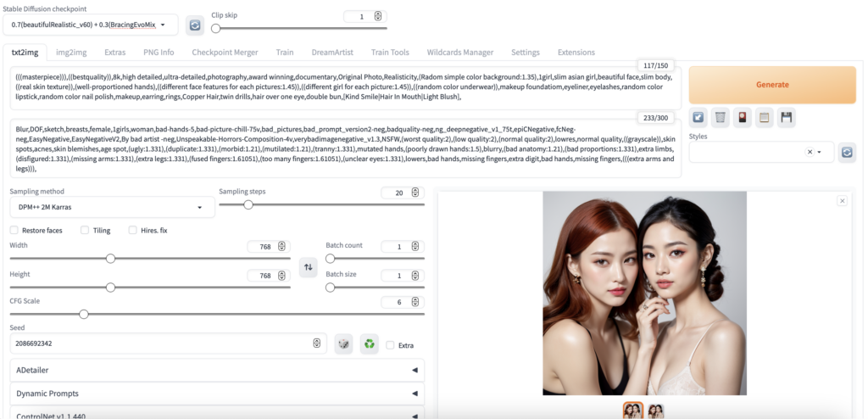Click the CFG Scale slider handle
The width and height of the screenshot is (868, 419).
84,314
